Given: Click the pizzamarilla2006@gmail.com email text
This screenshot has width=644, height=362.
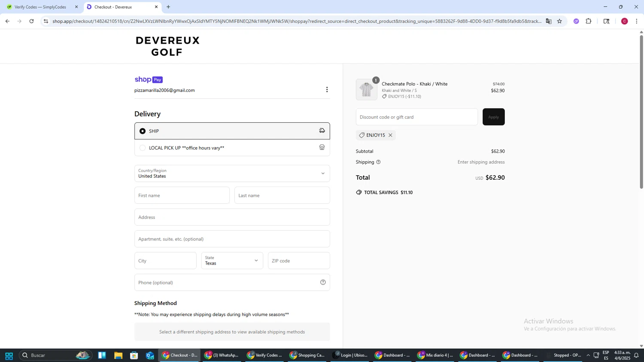Looking at the screenshot, I should [164, 90].
